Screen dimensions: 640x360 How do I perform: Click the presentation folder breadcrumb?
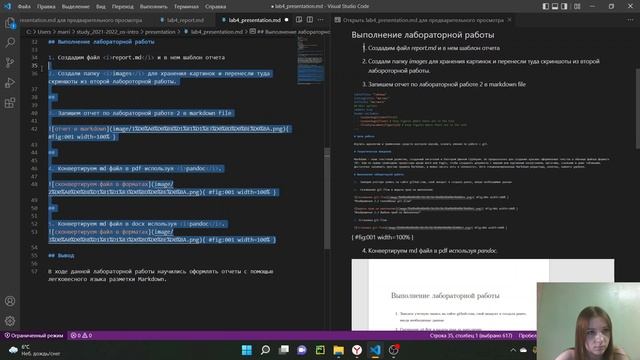pos(160,32)
